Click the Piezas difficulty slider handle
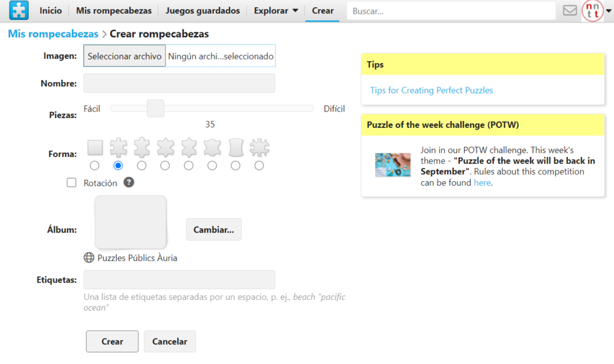This screenshot has width=614, height=364. [155, 109]
